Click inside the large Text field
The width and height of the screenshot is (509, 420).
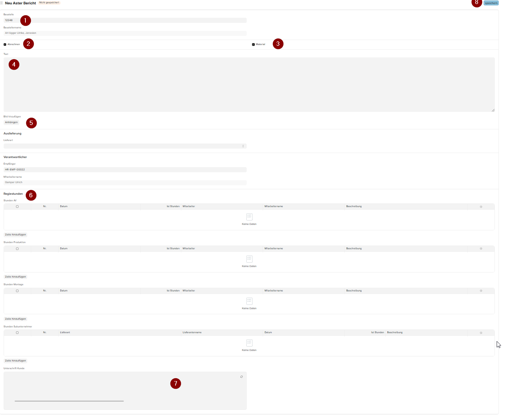pos(249,85)
